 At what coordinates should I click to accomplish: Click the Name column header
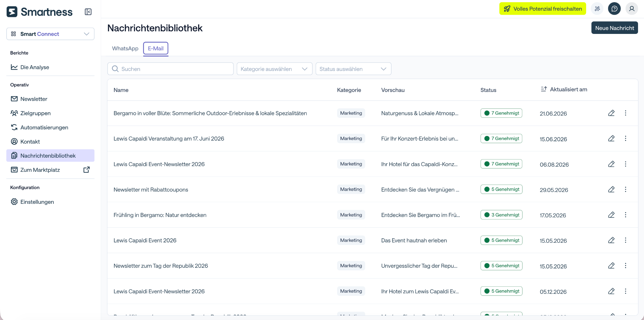(121, 90)
